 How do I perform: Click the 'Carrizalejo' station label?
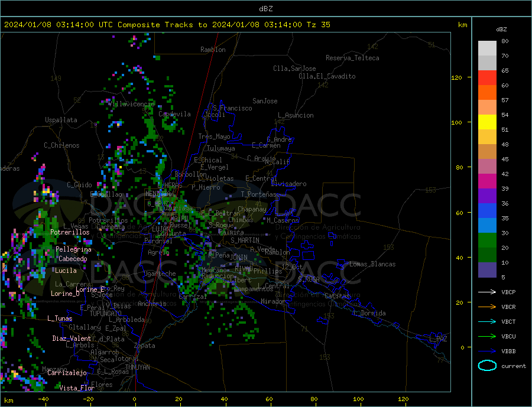[x=67, y=373]
